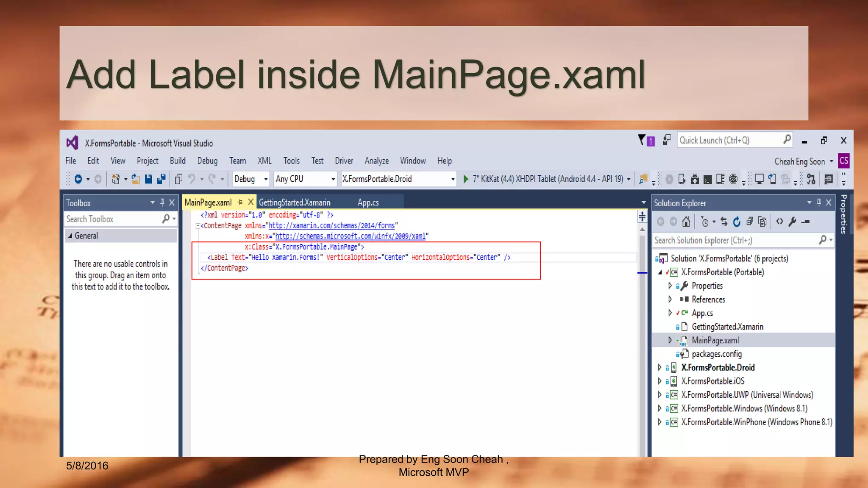Open the File menu
The width and height of the screenshot is (868, 488).
pos(71,161)
